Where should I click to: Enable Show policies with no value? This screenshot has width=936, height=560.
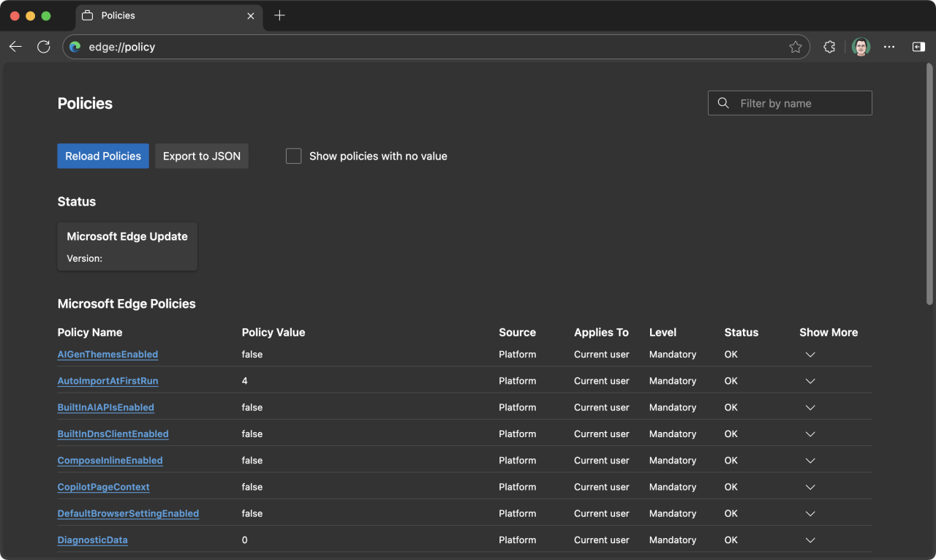pyautogui.click(x=293, y=156)
